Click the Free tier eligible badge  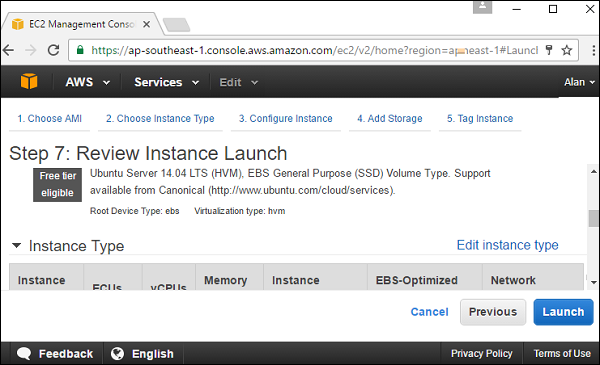[x=57, y=185]
